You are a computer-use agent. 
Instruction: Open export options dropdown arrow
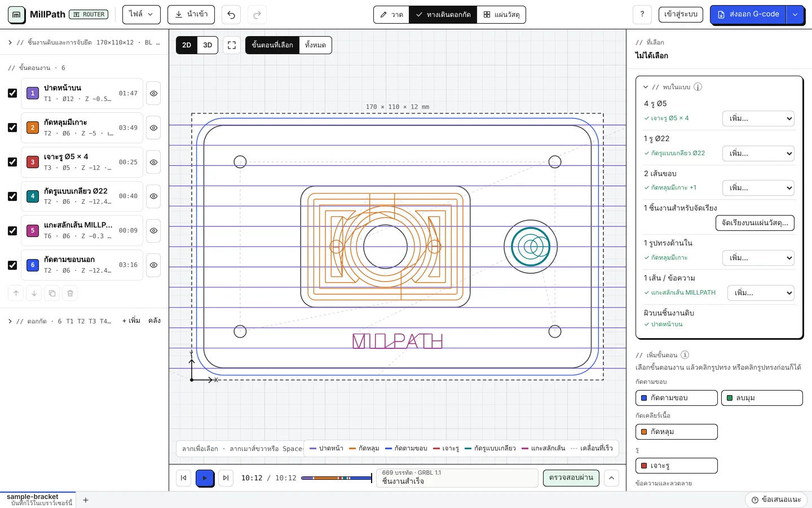click(795, 15)
